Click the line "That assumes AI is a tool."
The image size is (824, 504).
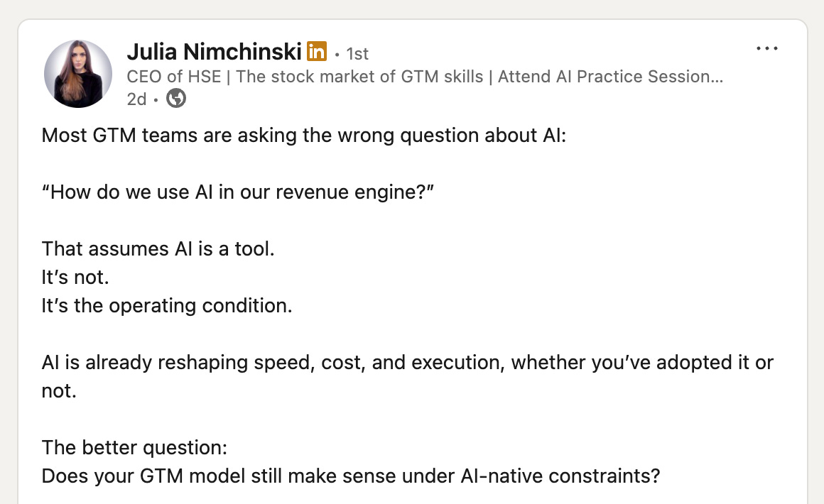[x=158, y=249]
